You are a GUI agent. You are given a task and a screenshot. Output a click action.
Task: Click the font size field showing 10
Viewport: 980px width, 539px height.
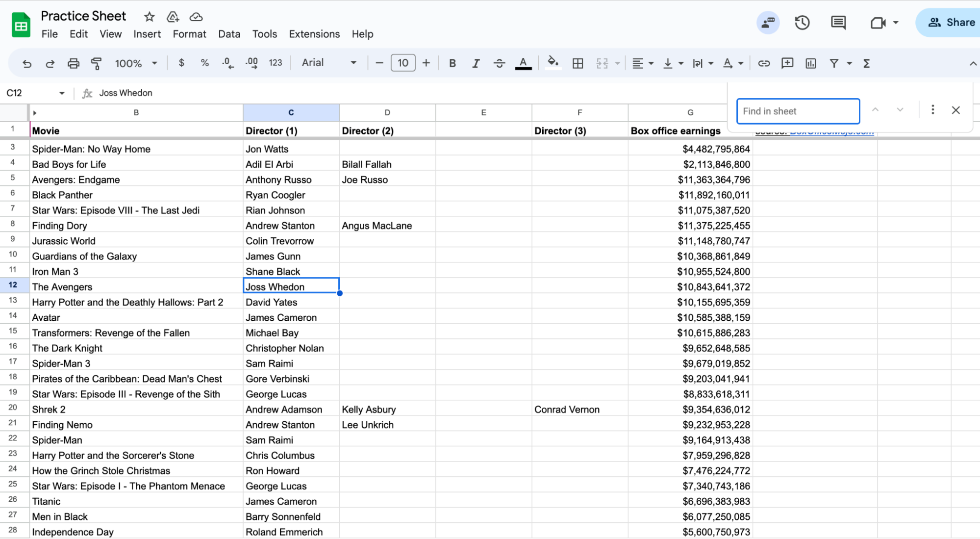[x=403, y=63]
